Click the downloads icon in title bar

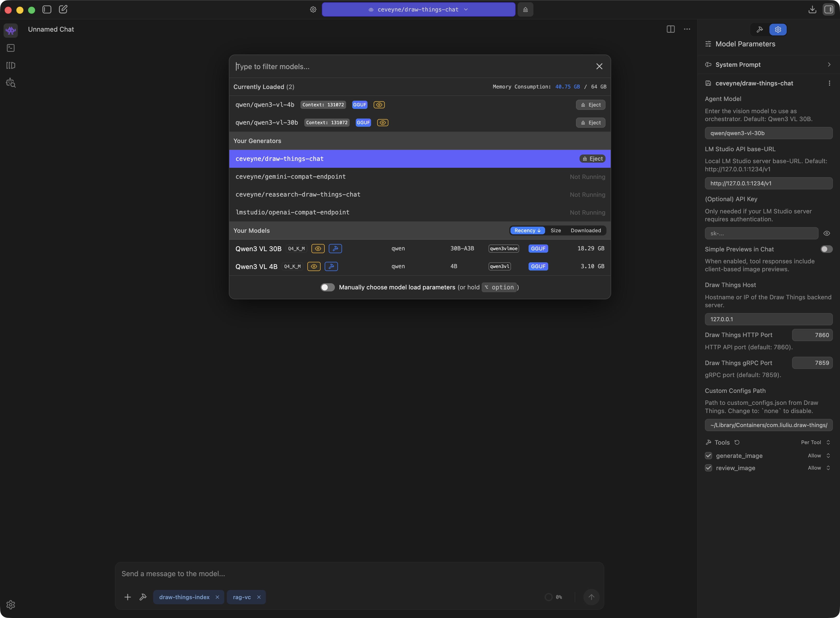(812, 9)
